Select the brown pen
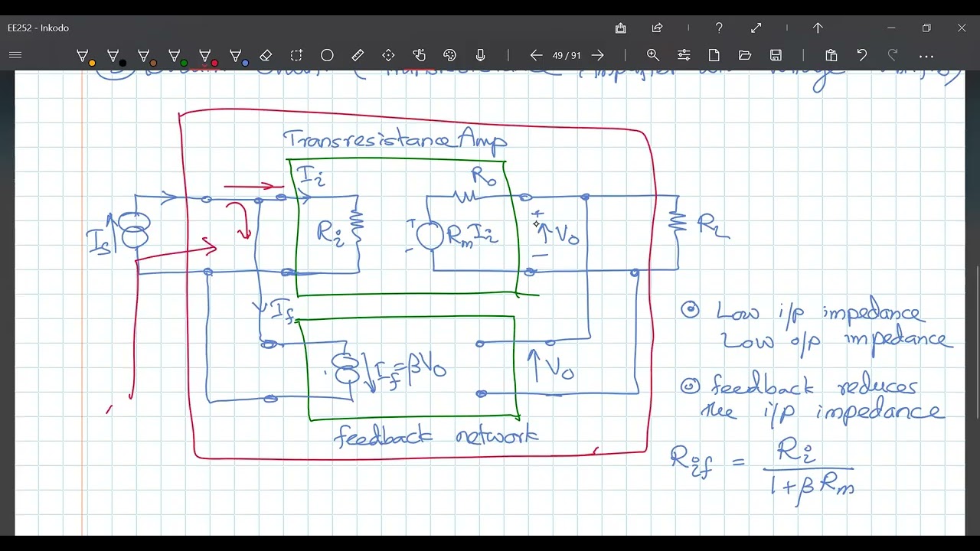Image resolution: width=980 pixels, height=551 pixels. (x=145, y=56)
